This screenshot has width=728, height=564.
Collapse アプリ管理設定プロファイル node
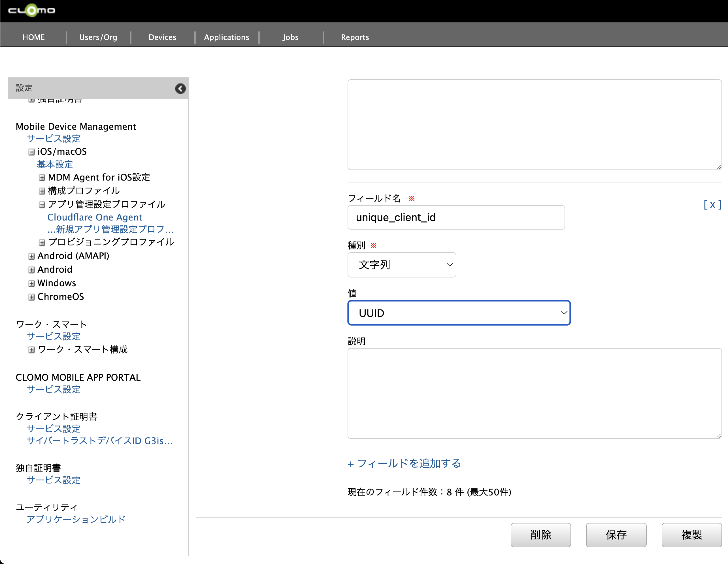(x=42, y=204)
